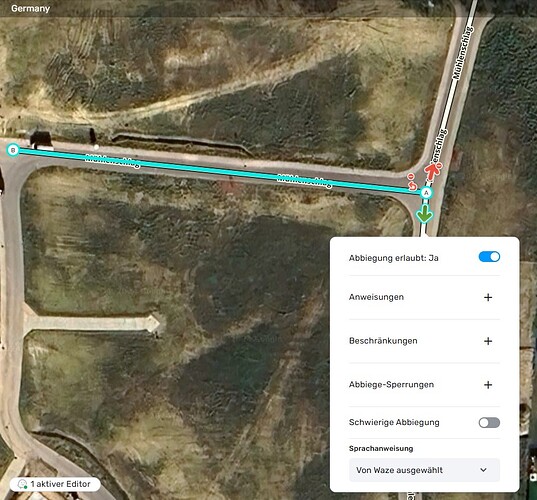Click the Abbiege-Sperrungen row label
Screen dimensions: 537x500
391,385
